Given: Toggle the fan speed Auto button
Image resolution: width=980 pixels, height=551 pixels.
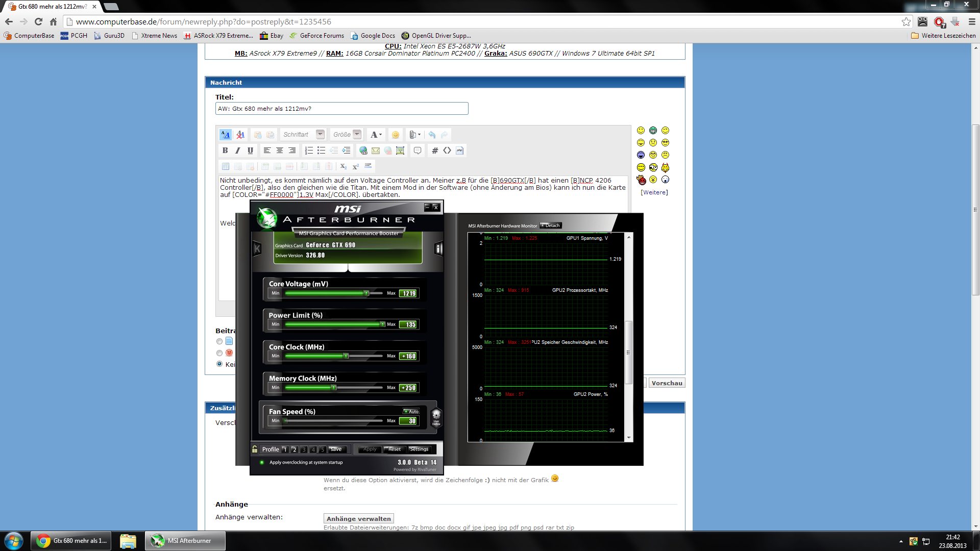Looking at the screenshot, I should (411, 411).
